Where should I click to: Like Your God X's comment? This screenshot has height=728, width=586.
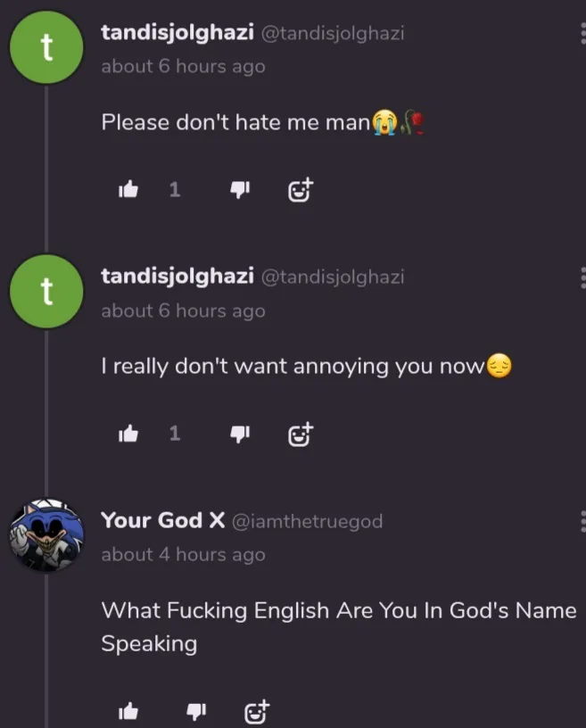tap(128, 711)
